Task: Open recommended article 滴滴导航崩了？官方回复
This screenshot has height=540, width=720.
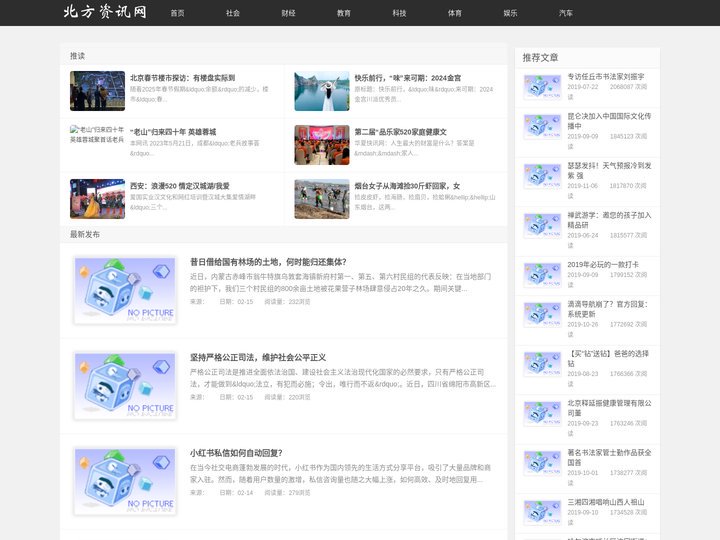Action: point(608,309)
